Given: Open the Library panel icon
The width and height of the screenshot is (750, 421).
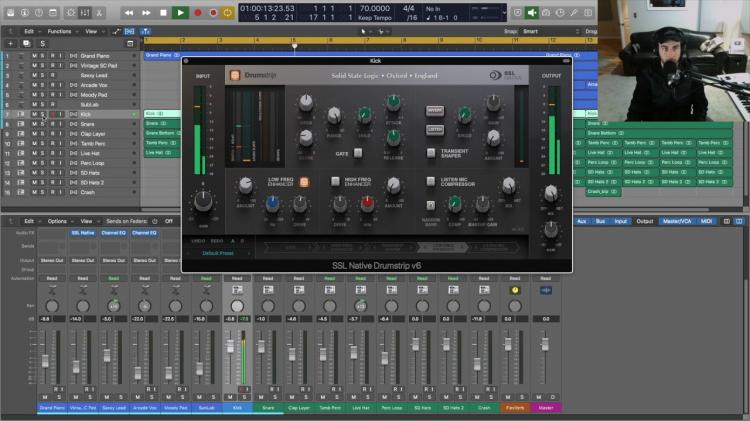Looking at the screenshot, I should point(11,13).
